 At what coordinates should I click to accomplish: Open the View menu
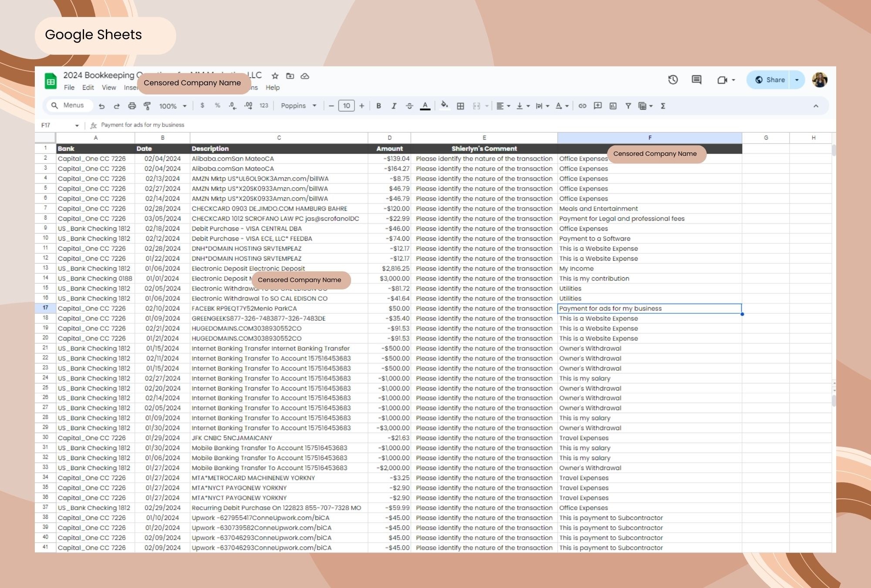[x=109, y=87]
